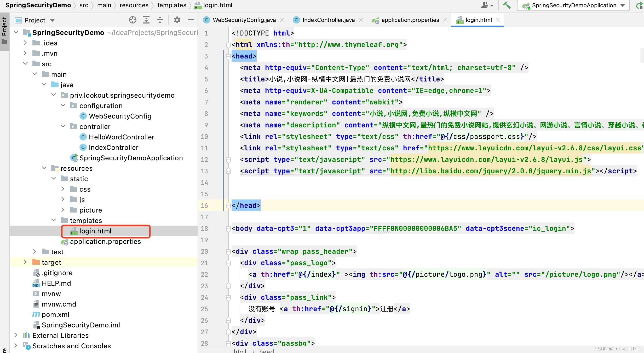The width and height of the screenshot is (644, 353).
Task: Click the Select Opened File target icon
Action: [x=133, y=20]
